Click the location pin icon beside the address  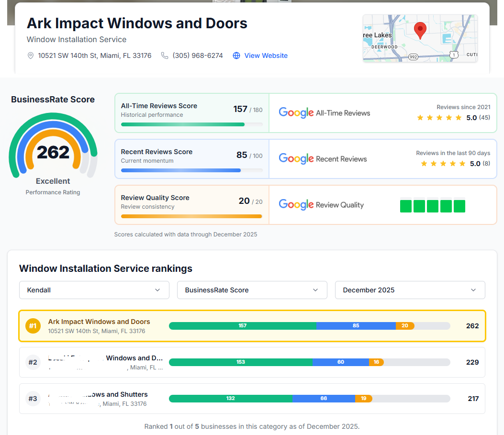click(x=31, y=56)
